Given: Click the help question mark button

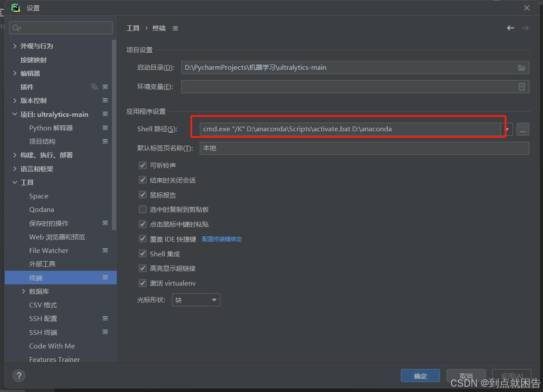Looking at the screenshot, I should click(19, 375).
